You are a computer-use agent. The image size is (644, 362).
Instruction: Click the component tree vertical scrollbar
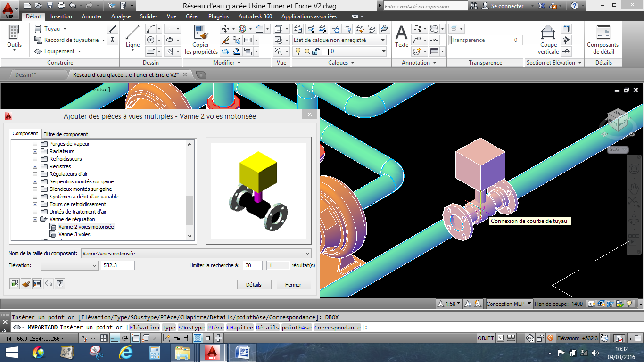(x=190, y=189)
